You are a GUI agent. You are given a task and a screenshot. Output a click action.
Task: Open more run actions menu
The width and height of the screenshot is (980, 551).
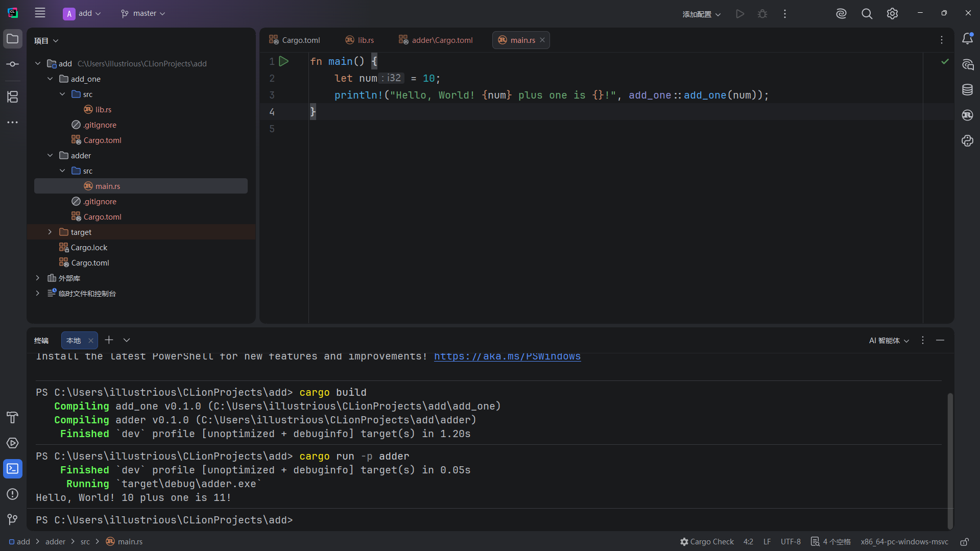[x=785, y=14]
